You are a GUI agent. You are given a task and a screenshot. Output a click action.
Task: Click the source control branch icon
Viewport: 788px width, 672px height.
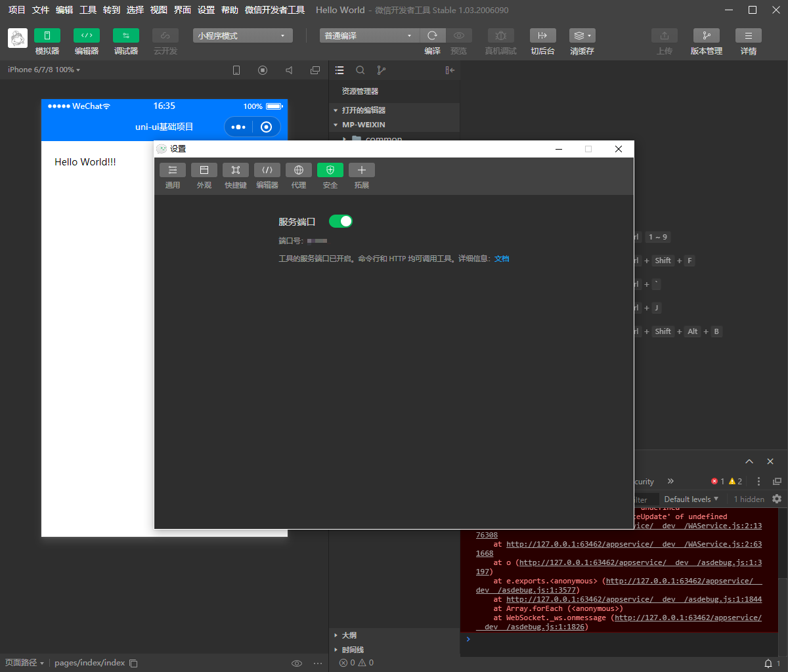(x=382, y=70)
